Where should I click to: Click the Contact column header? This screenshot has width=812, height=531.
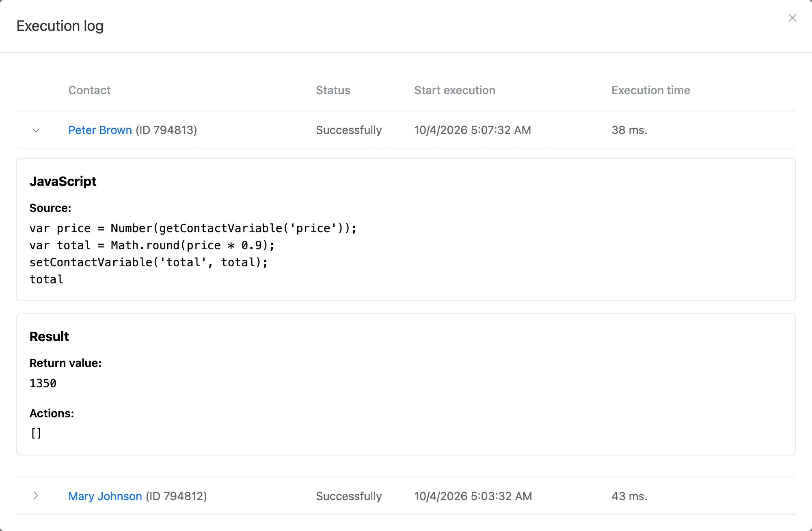[89, 90]
